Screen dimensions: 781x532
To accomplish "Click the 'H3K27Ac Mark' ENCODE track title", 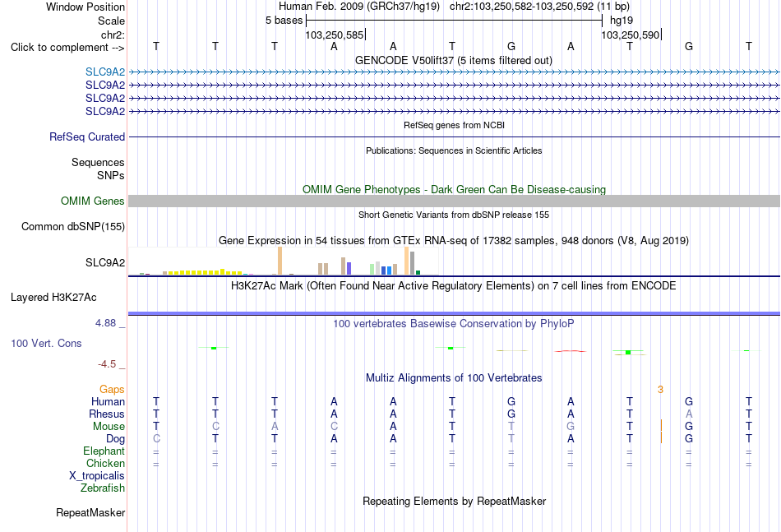I will [454, 286].
